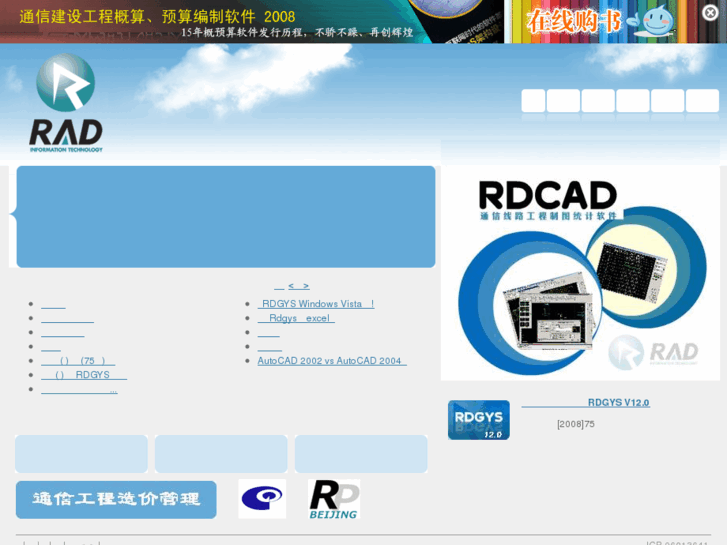Select the text '[2008]75'

tap(576, 424)
